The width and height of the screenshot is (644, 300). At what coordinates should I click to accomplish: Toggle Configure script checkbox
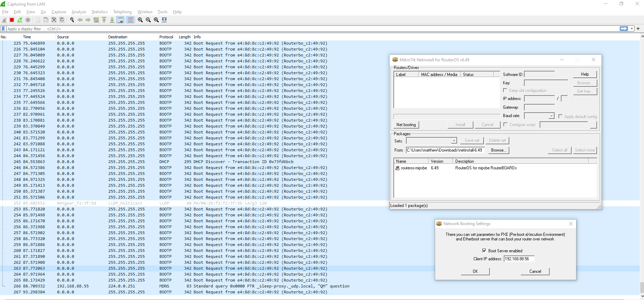[505, 124]
